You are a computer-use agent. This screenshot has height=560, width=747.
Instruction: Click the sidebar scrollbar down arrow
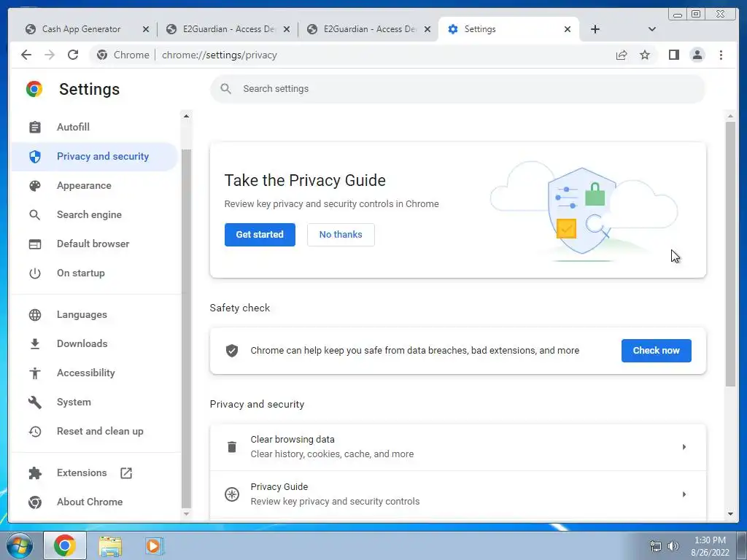coord(186,514)
